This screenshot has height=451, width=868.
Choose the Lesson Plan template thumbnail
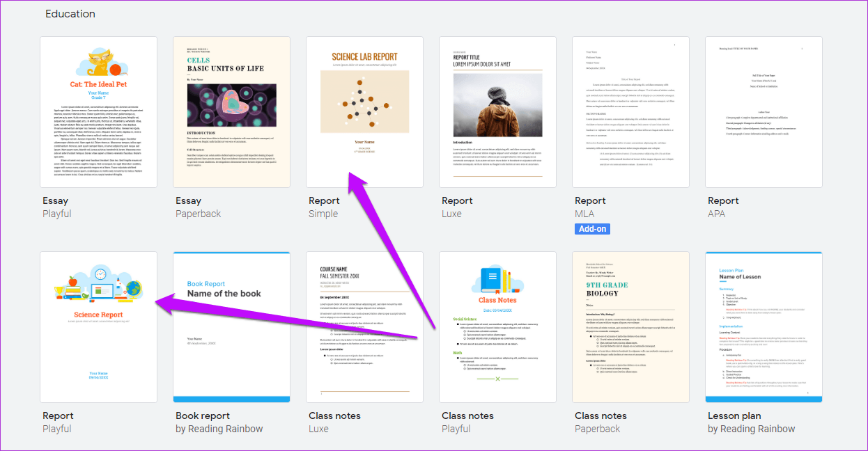click(764, 327)
